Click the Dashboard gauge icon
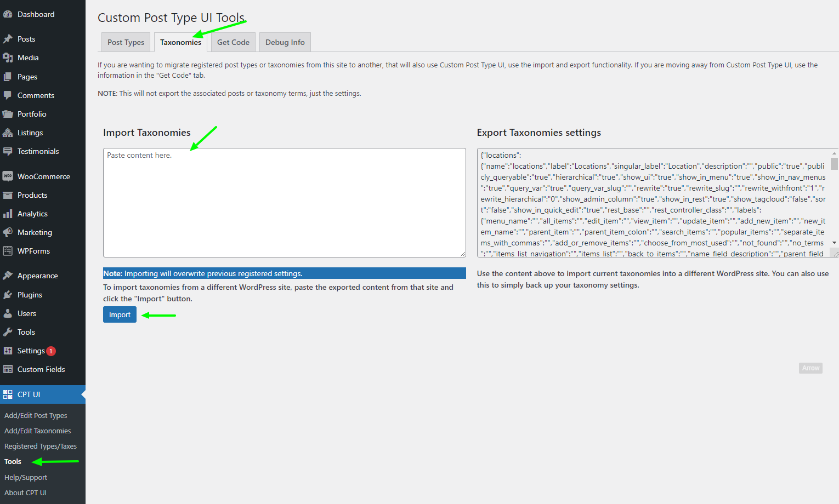 8,15
